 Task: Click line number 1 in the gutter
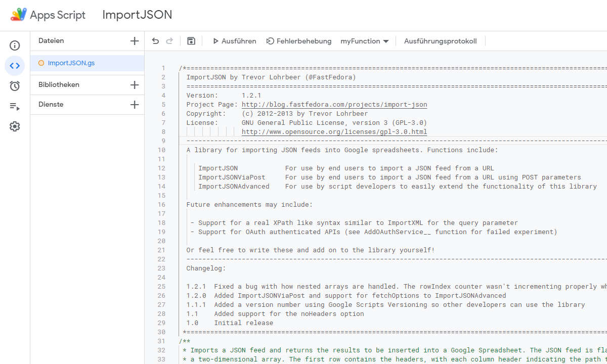pos(163,68)
